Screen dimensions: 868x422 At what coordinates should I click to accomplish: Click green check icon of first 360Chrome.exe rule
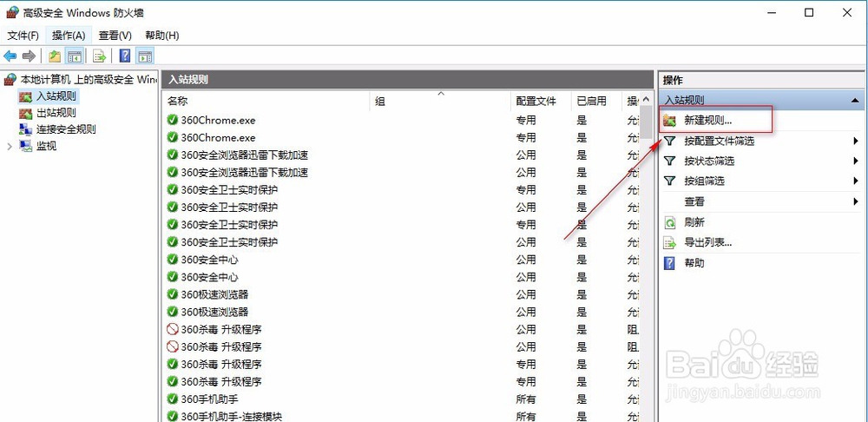pyautogui.click(x=172, y=120)
